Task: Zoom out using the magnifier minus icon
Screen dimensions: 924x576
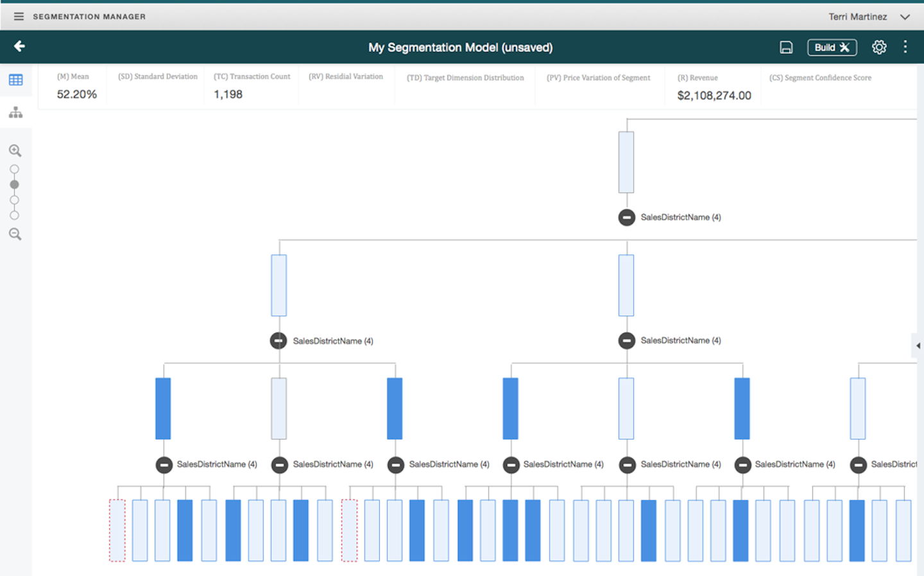Action: pos(15,234)
